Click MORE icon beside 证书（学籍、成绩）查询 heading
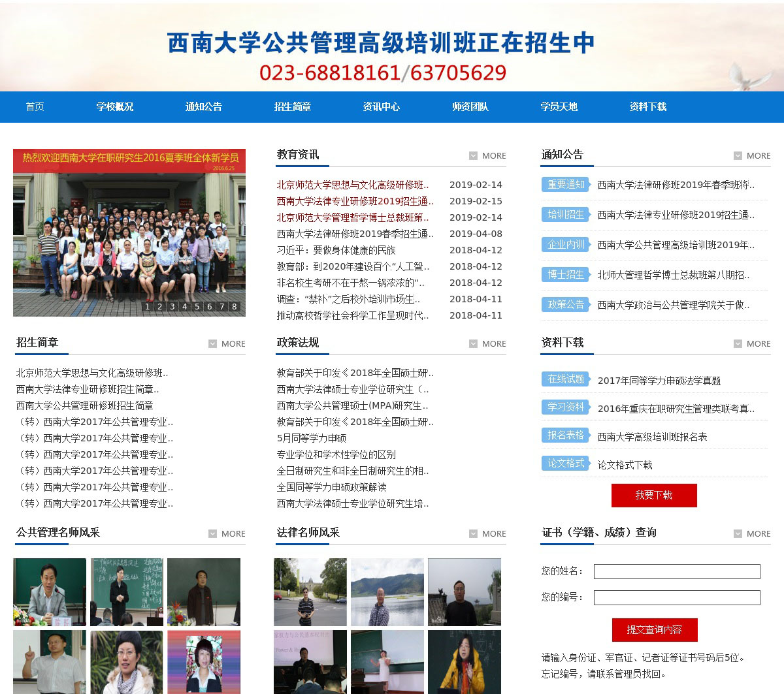The width and height of the screenshot is (784, 694). coord(752,533)
